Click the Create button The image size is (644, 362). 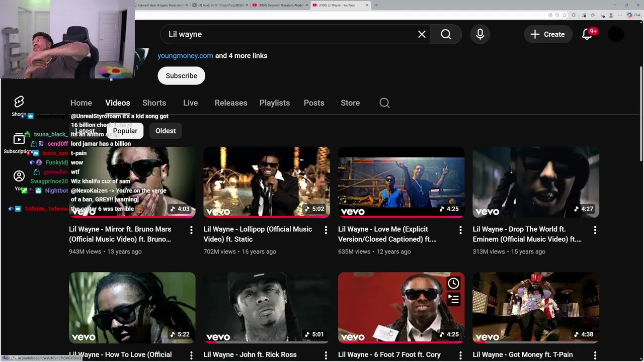click(547, 34)
